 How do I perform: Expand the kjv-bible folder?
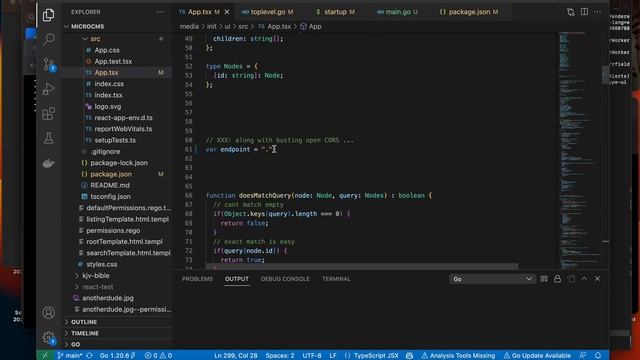[96, 276]
